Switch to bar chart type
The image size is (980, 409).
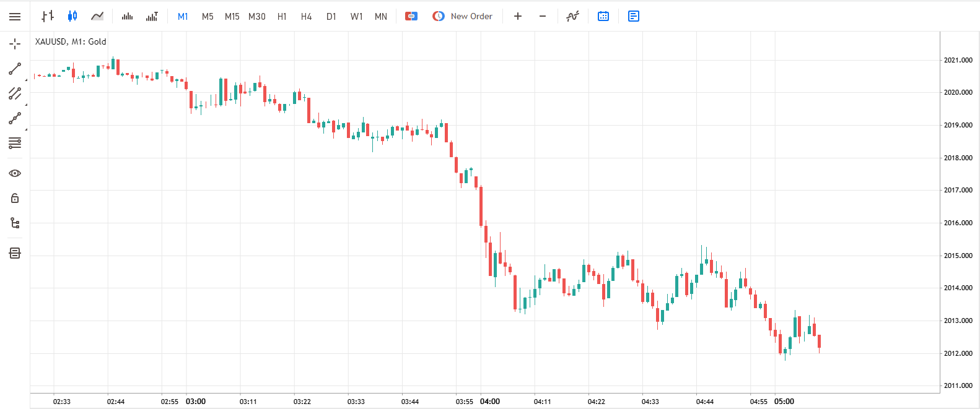pos(48,16)
